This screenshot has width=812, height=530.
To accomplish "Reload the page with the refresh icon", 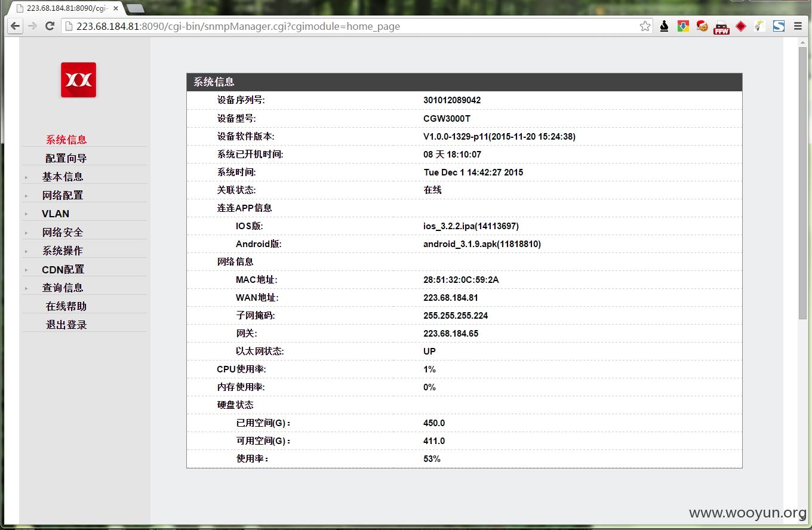I will pyautogui.click(x=50, y=26).
